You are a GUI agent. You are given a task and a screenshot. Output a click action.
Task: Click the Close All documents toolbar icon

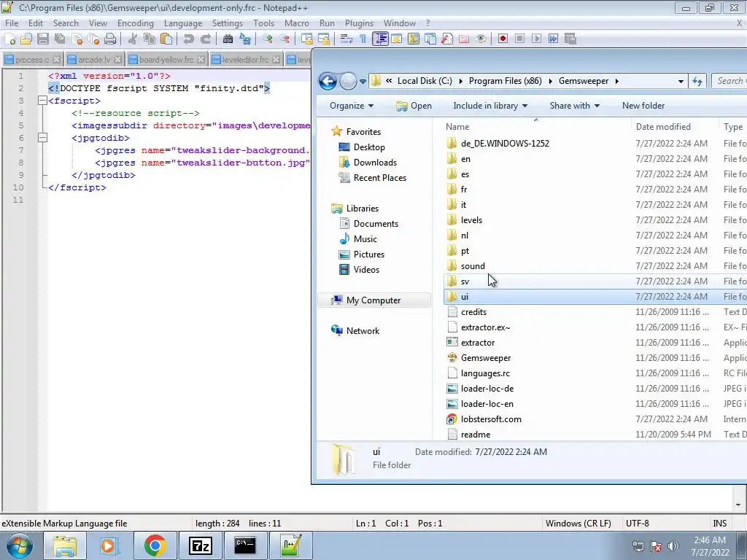coord(94,39)
